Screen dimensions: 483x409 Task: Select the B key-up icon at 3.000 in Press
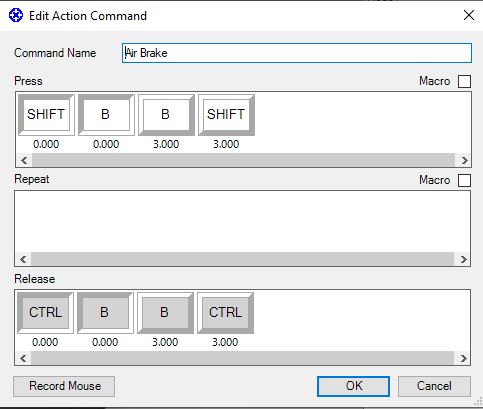tap(166, 115)
